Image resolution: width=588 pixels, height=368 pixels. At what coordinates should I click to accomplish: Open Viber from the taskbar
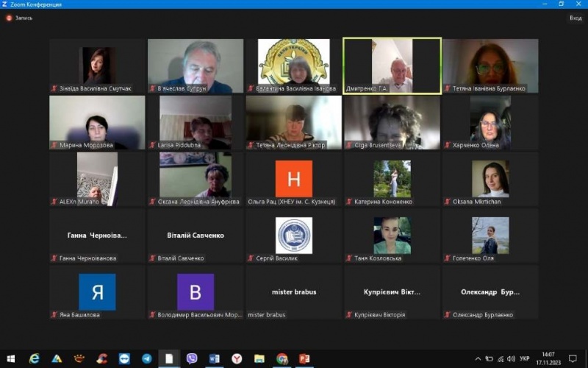[192, 358]
